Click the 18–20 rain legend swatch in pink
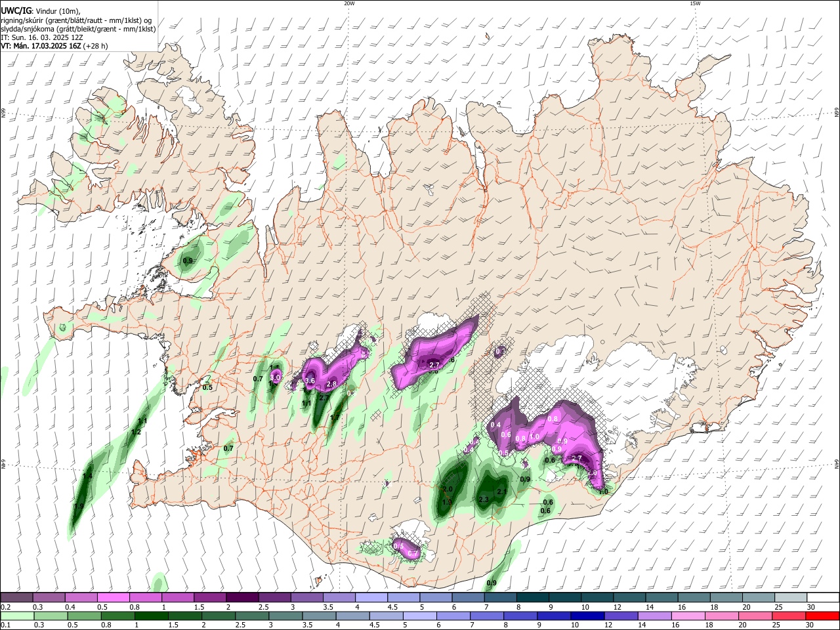The image size is (840, 630). coord(722,616)
